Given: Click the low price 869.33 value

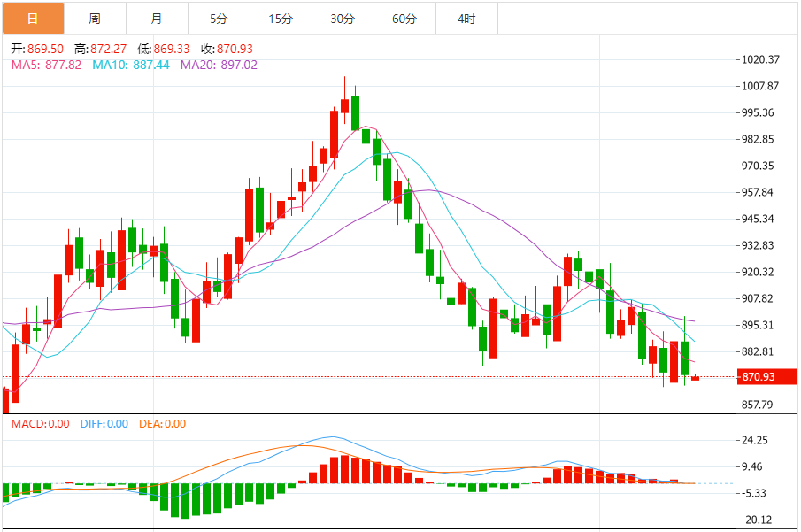Looking at the screenshot, I should pyautogui.click(x=172, y=49).
